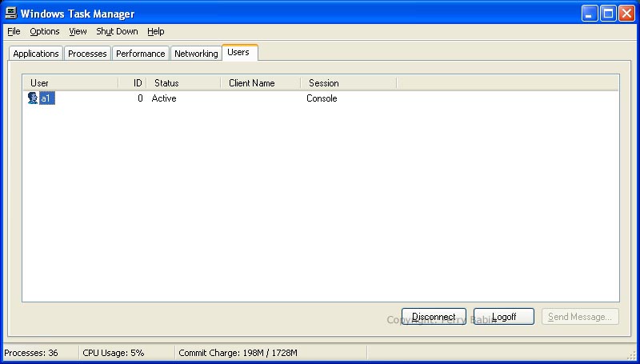The width and height of the screenshot is (640, 364).
Task: Open the File menu
Action: tap(14, 31)
